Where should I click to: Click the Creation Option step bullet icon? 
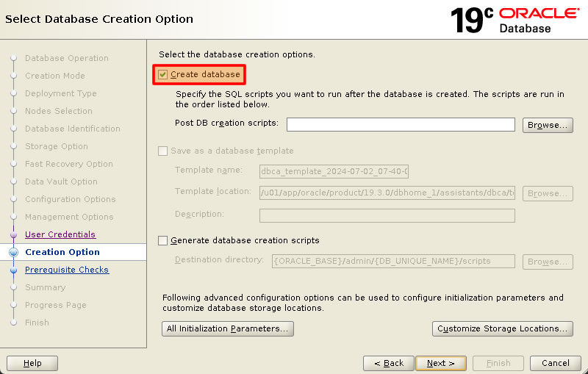point(14,252)
